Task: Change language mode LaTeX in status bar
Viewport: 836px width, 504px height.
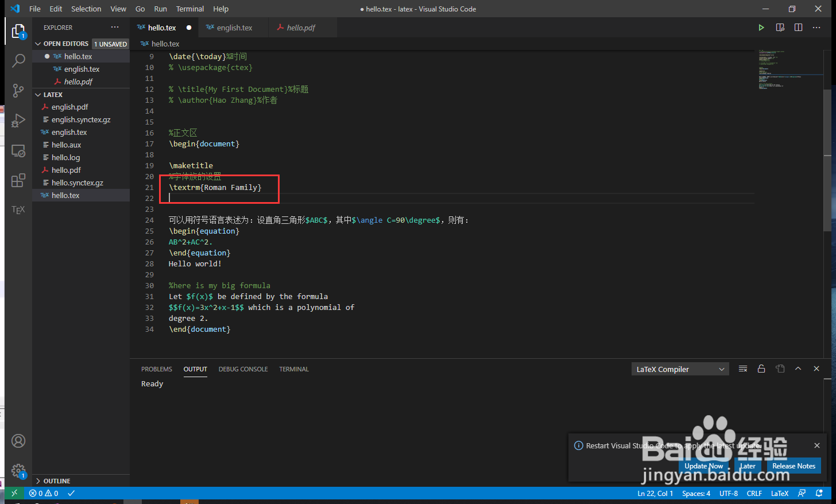Action: pyautogui.click(x=780, y=493)
